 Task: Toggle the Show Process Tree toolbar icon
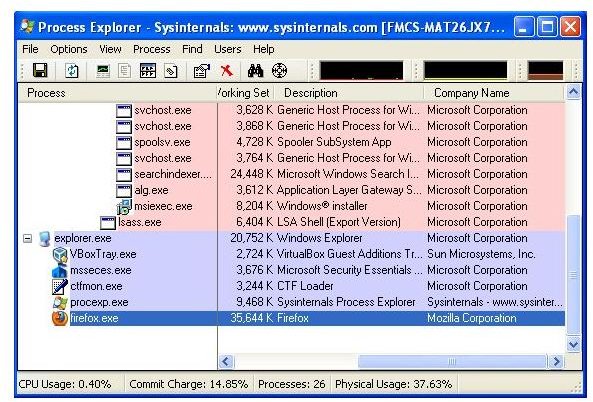tap(124, 71)
